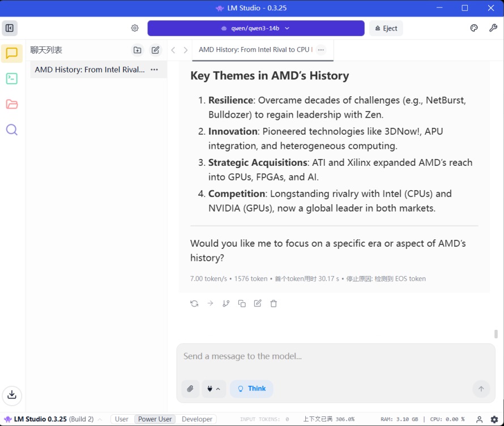The image size is (504, 426).
Task: Open options menu for AMD History chat
Action: coord(154,70)
